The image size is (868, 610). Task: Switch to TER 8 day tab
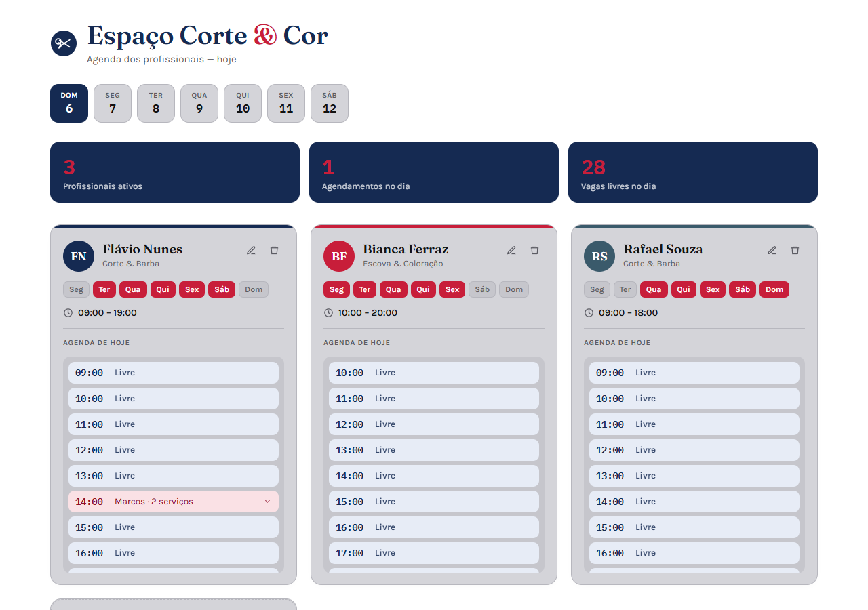(x=156, y=103)
